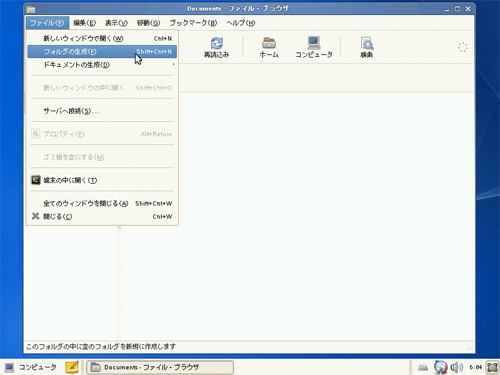Click the show desktop icon at panel right
Screen dimensions: 500x375
(x=492, y=367)
